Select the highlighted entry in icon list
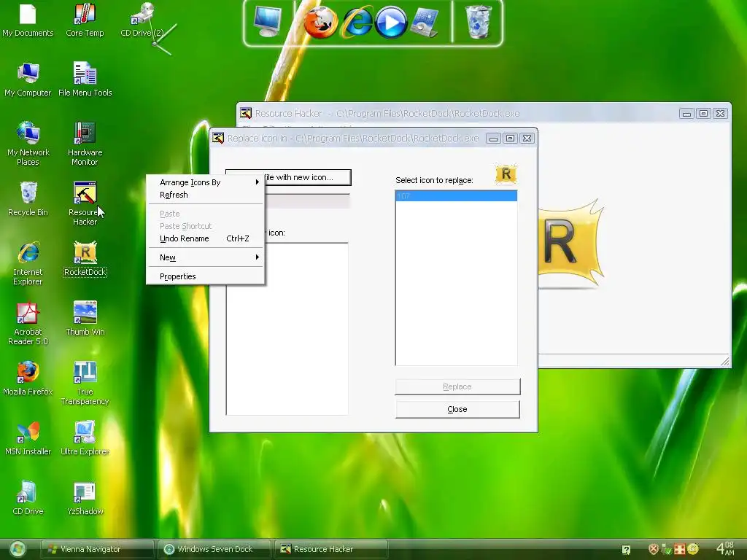 456,196
